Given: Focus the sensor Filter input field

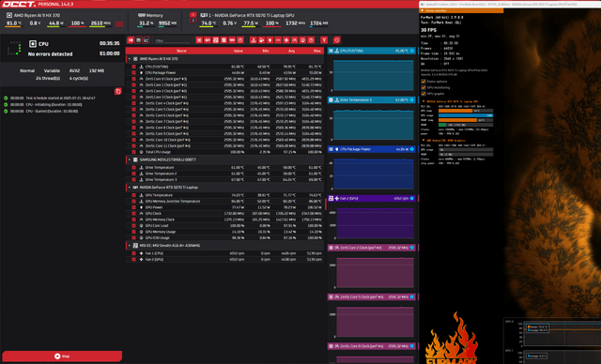Looking at the screenshot, I should (173, 40).
